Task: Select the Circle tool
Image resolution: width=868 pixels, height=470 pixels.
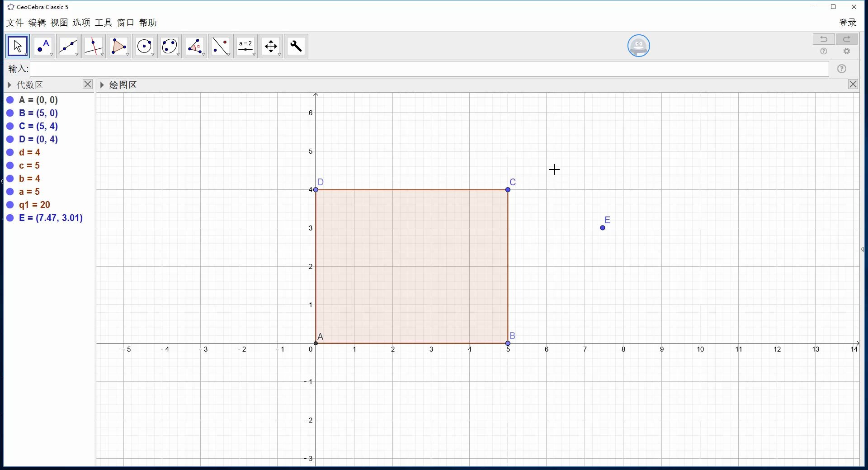Action: (145, 46)
